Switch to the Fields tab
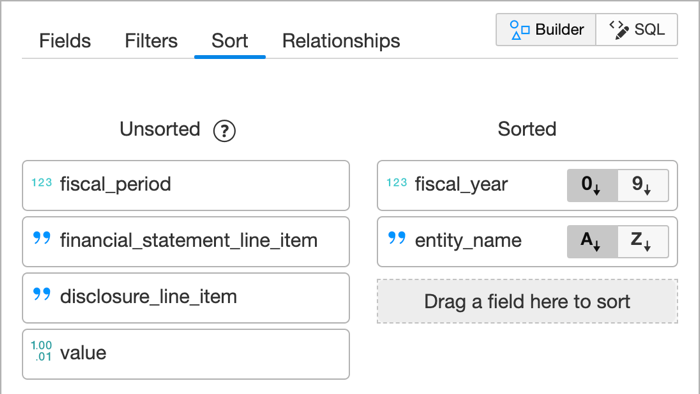The image size is (700, 394). [65, 41]
